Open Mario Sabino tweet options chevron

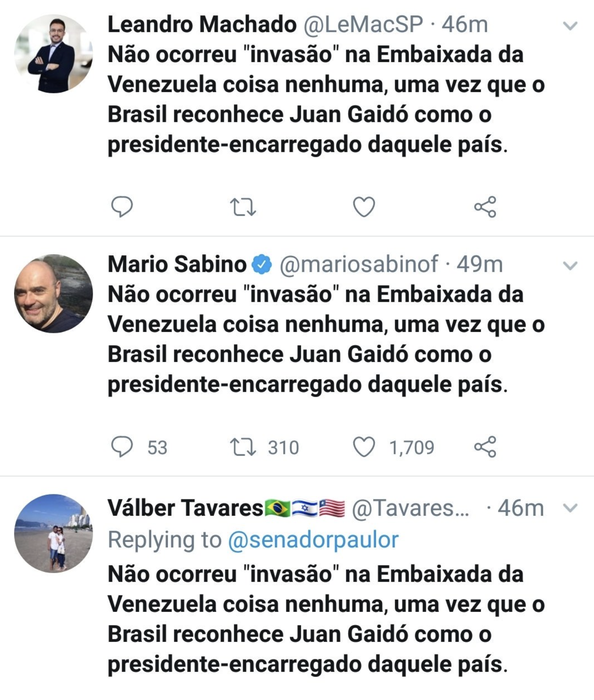click(x=570, y=266)
